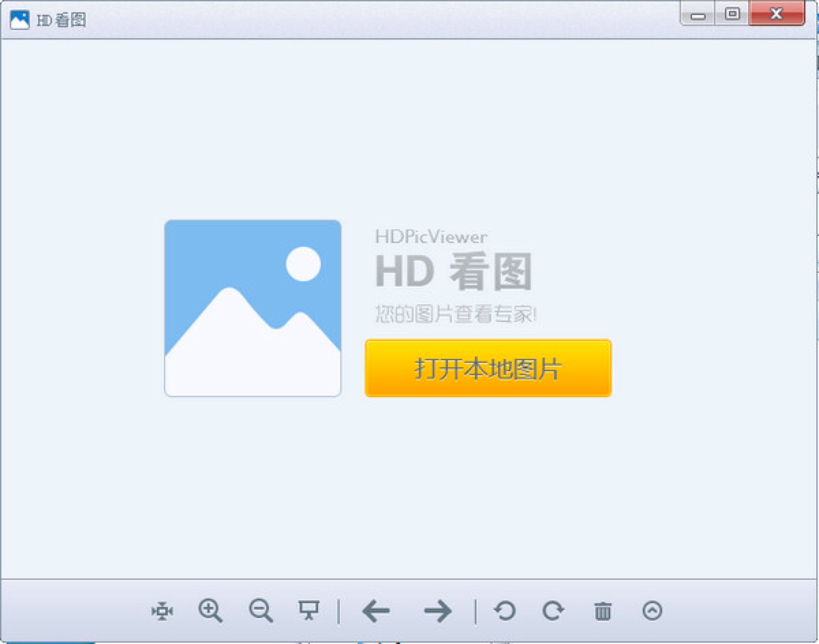Start a slideshow with the projector icon
The height and width of the screenshot is (644, 819).
308,611
